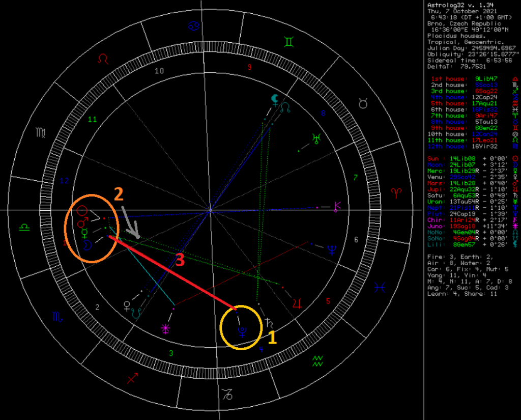Select the Venus glyph in house 2

[127, 306]
